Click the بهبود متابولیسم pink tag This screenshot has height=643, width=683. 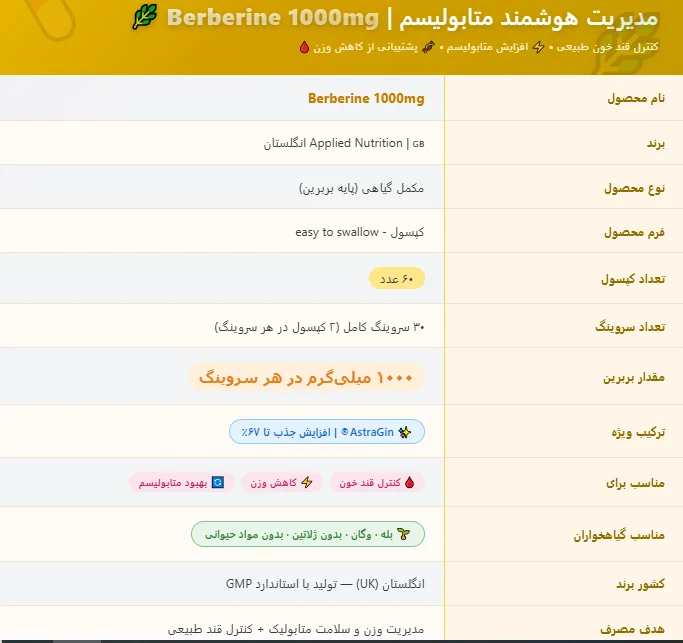click(x=182, y=483)
